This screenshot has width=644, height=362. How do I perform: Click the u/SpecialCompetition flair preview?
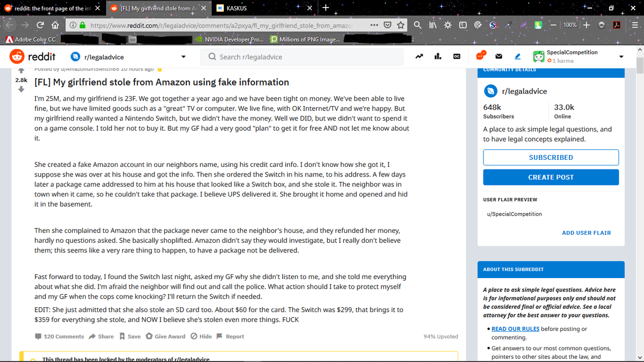514,214
